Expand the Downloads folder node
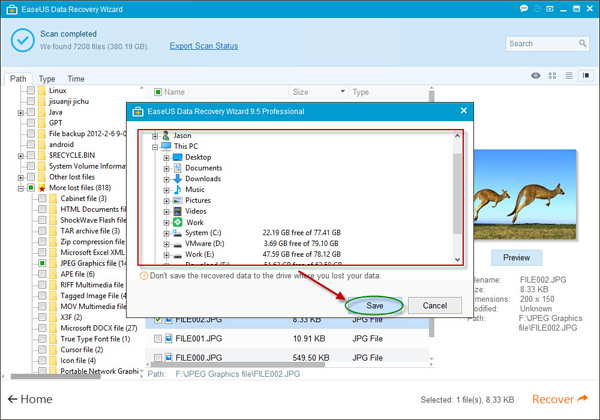The width and height of the screenshot is (600, 420). (166, 179)
